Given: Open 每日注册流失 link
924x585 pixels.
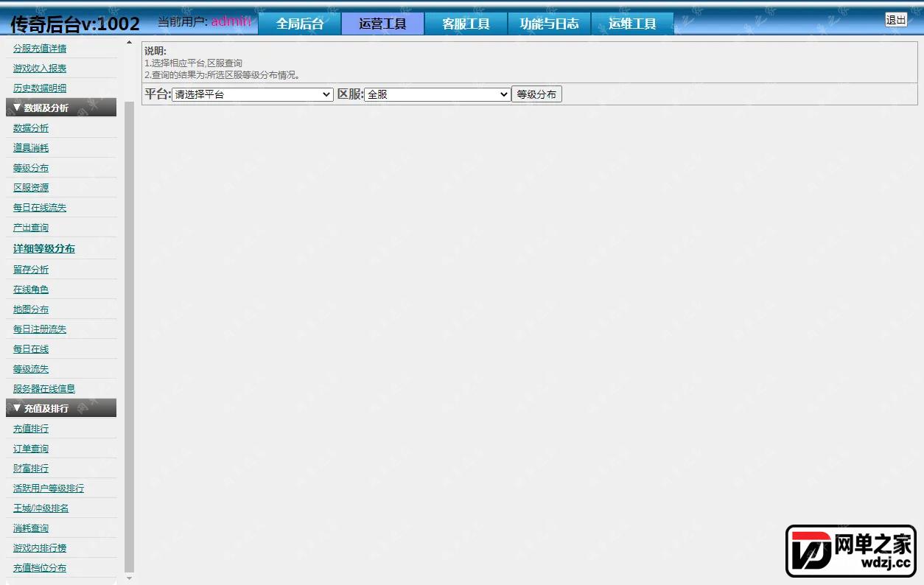Looking at the screenshot, I should [40, 329].
